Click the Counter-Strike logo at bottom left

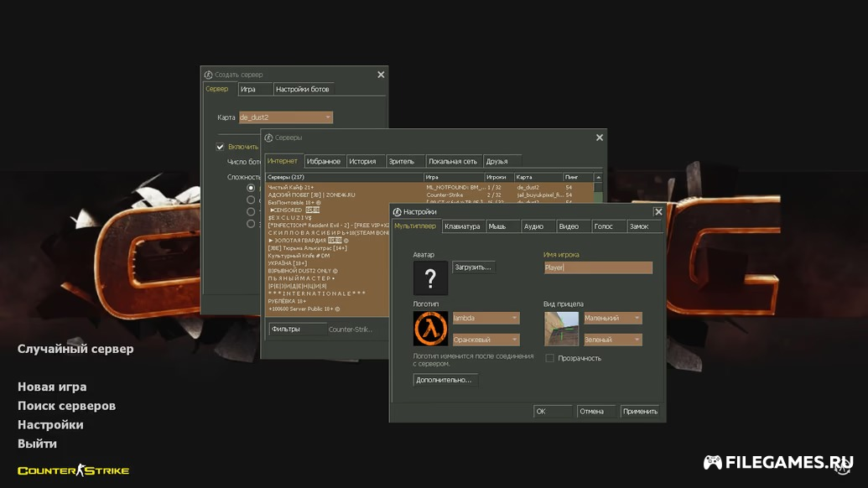coord(73,470)
